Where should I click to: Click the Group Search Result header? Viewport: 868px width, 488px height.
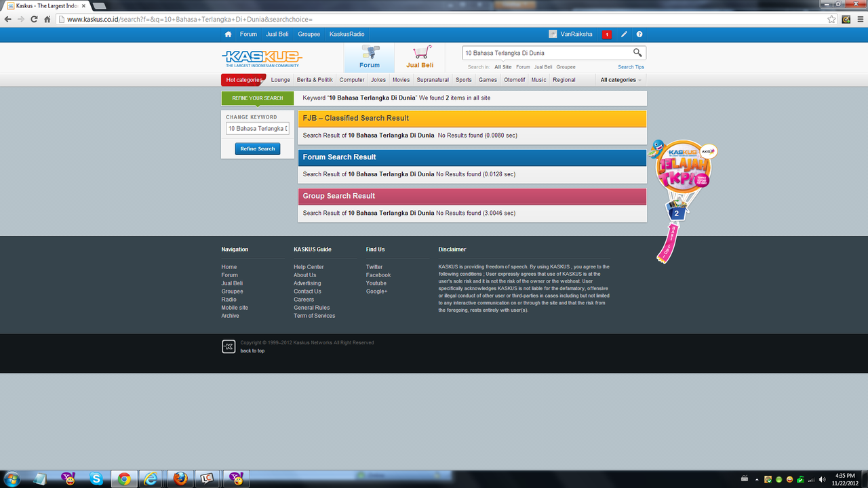point(473,196)
